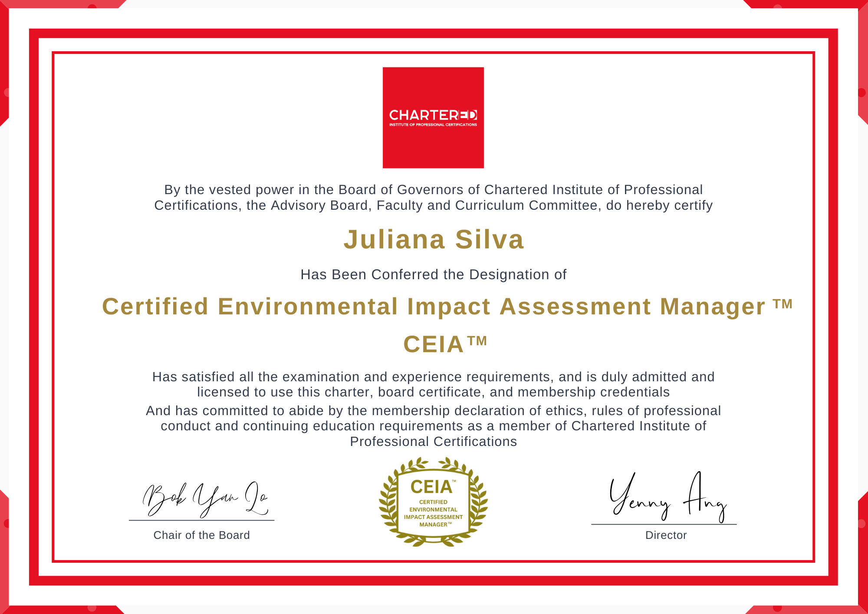The width and height of the screenshot is (868, 614).
Task: Click the Director label
Action: tap(666, 535)
